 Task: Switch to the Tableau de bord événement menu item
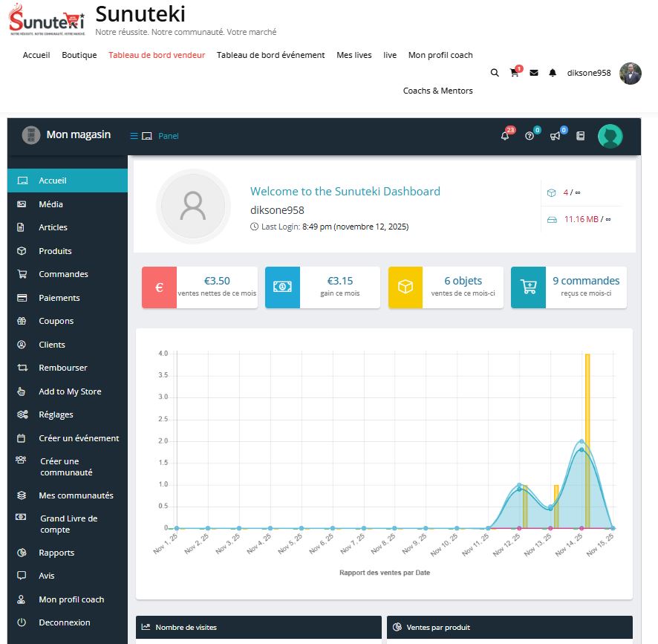tap(270, 55)
